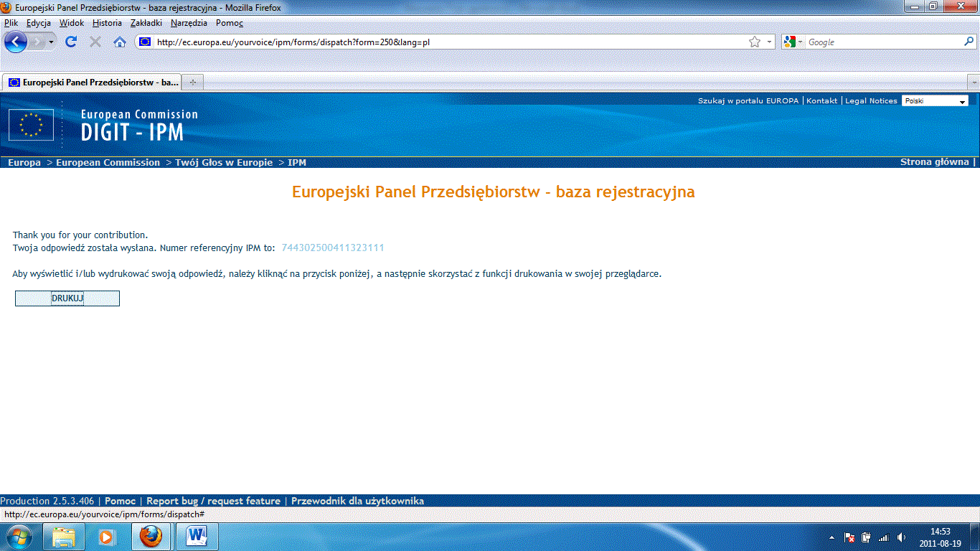Open the Narzędzia menu
The width and height of the screenshot is (980, 551).
click(189, 23)
